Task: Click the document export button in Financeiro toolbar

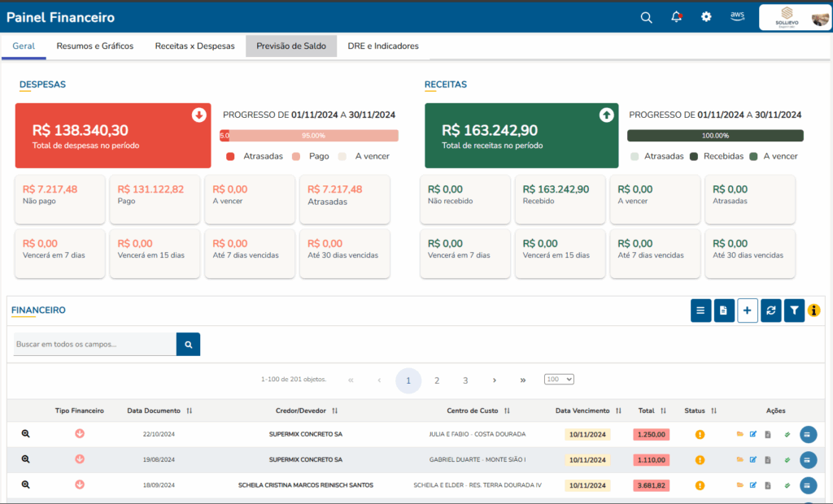Action: pyautogui.click(x=724, y=311)
